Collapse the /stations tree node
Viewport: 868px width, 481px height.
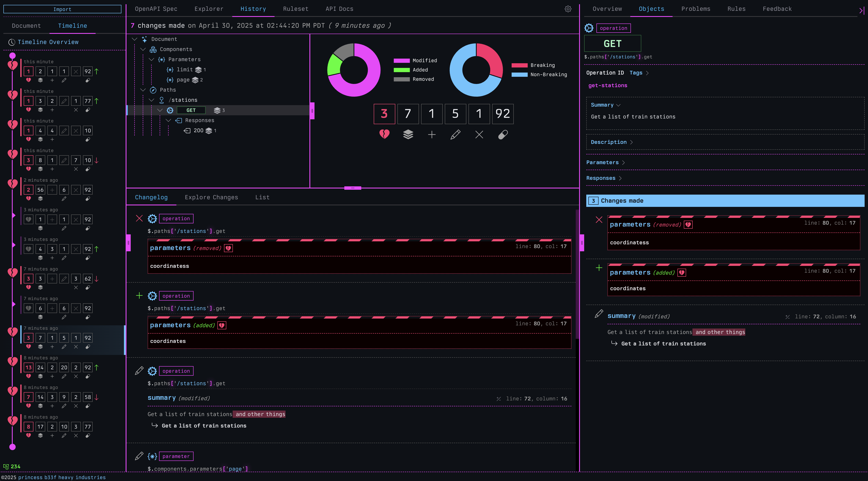click(152, 100)
